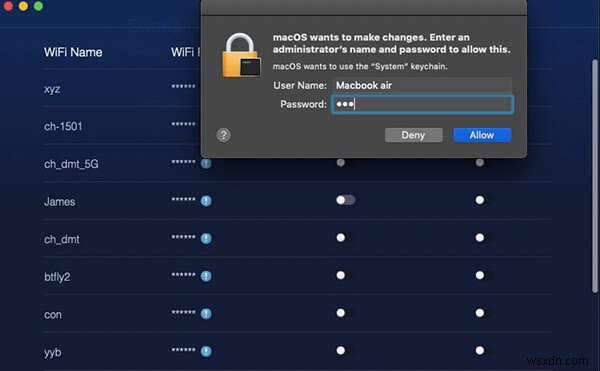Click the WiFi Name column header
This screenshot has width=600, height=371.
(x=73, y=52)
